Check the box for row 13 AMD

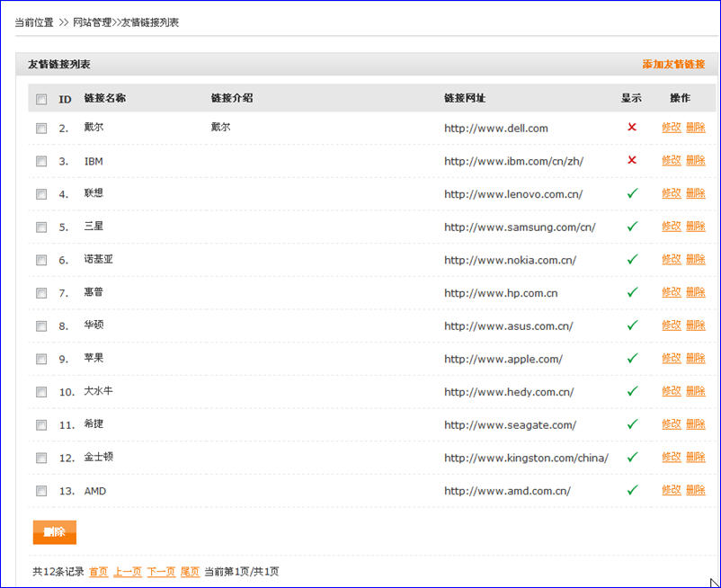coord(41,491)
